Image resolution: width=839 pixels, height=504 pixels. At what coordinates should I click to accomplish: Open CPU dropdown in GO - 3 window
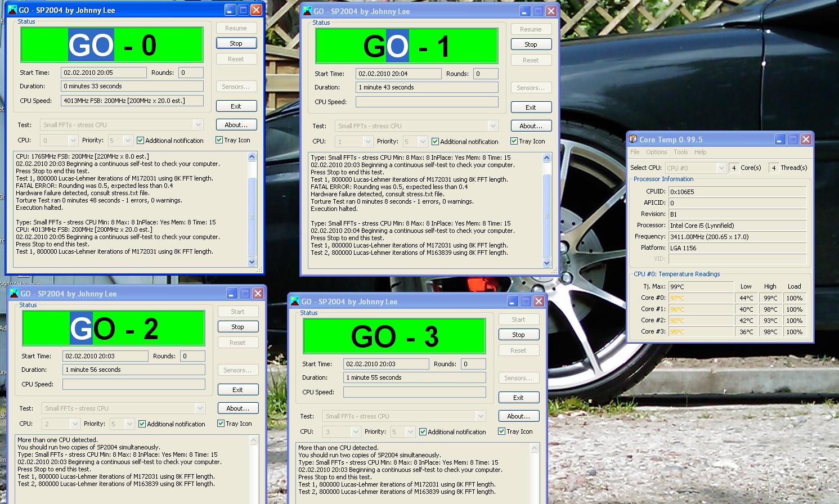point(355,432)
